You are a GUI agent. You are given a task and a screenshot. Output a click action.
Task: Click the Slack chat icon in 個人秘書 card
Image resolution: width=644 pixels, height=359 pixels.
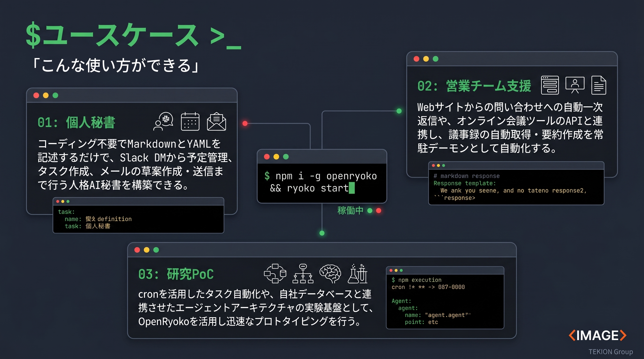(163, 122)
